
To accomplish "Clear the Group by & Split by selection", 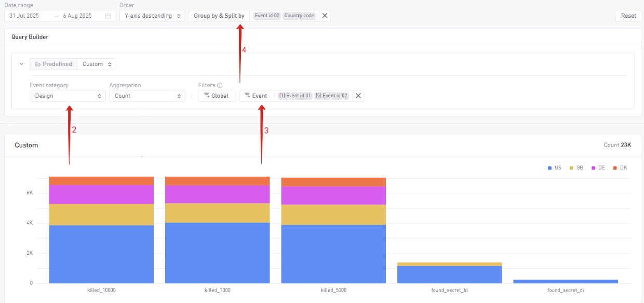I will click(x=325, y=16).
